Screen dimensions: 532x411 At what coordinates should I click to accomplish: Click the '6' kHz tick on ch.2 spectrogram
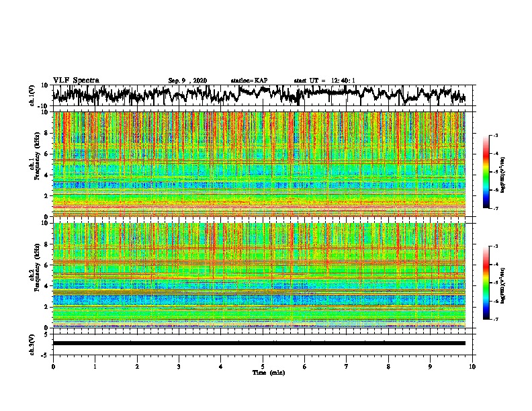pyautogui.click(x=46, y=265)
